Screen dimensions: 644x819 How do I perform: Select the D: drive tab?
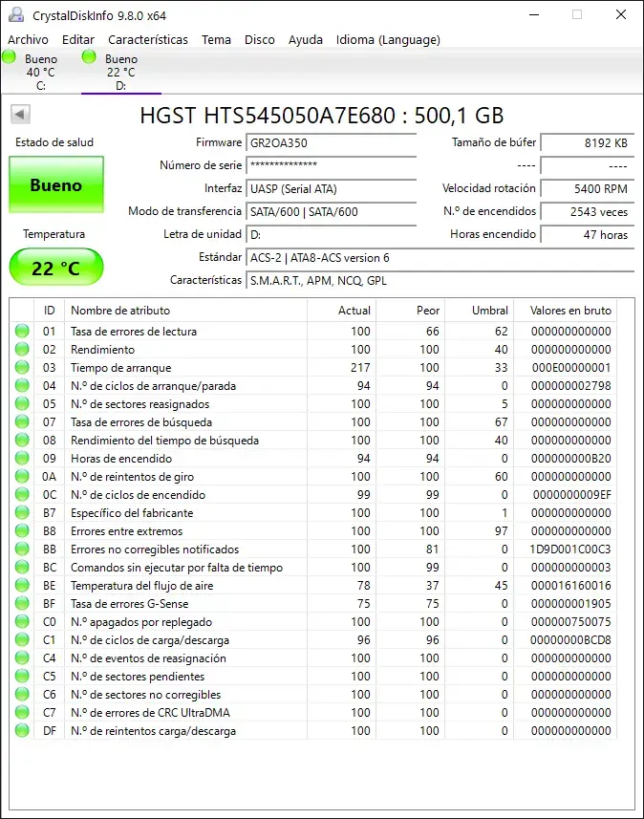(x=121, y=72)
